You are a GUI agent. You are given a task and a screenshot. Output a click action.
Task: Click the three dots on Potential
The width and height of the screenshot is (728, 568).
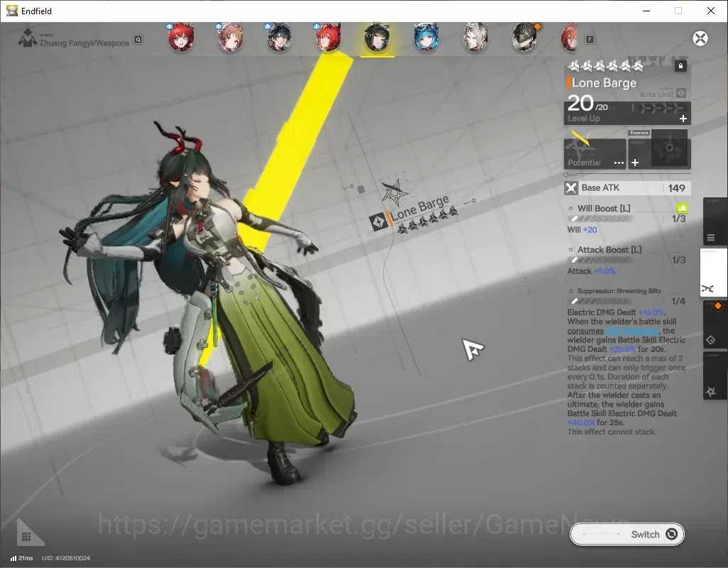click(619, 163)
